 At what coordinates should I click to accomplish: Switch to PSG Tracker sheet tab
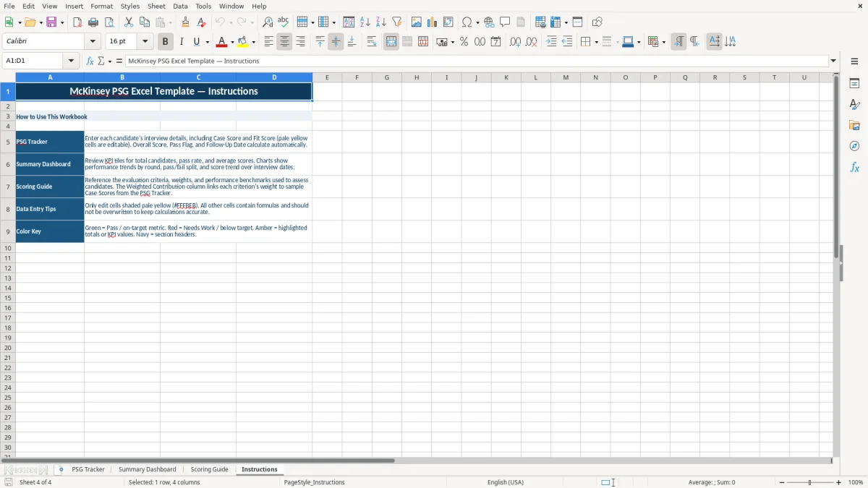88,469
